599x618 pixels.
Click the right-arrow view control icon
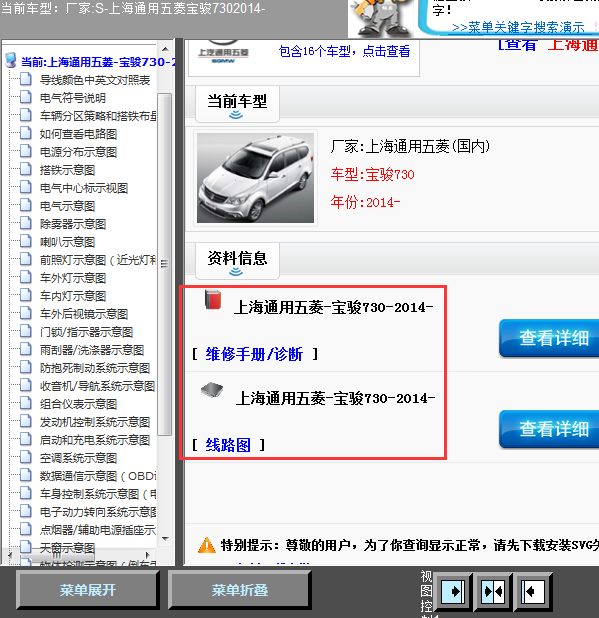453,591
